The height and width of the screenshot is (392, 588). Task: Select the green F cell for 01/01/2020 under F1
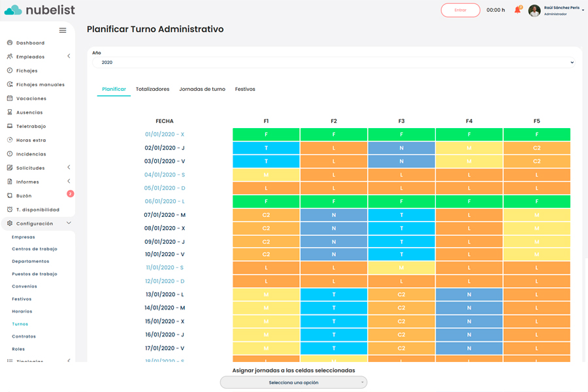tap(266, 135)
